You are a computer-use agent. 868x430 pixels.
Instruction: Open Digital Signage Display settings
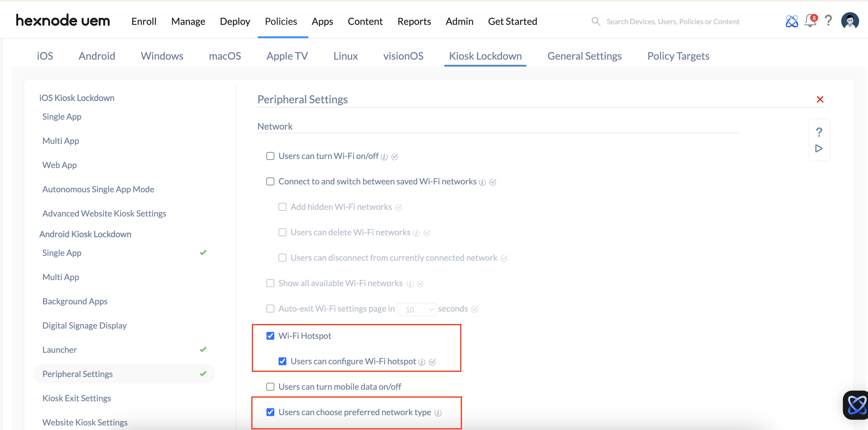[84, 326]
